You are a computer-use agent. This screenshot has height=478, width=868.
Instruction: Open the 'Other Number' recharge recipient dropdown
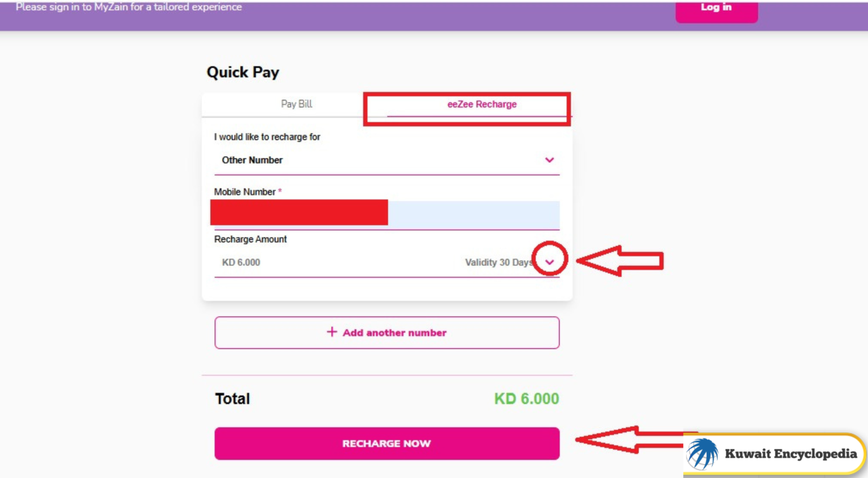point(387,160)
